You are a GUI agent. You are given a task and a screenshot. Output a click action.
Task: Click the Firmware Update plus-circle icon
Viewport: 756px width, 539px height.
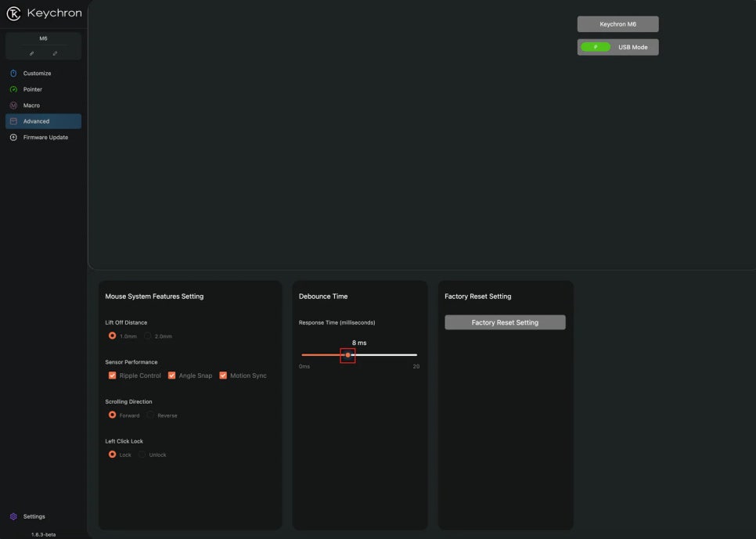[13, 138]
